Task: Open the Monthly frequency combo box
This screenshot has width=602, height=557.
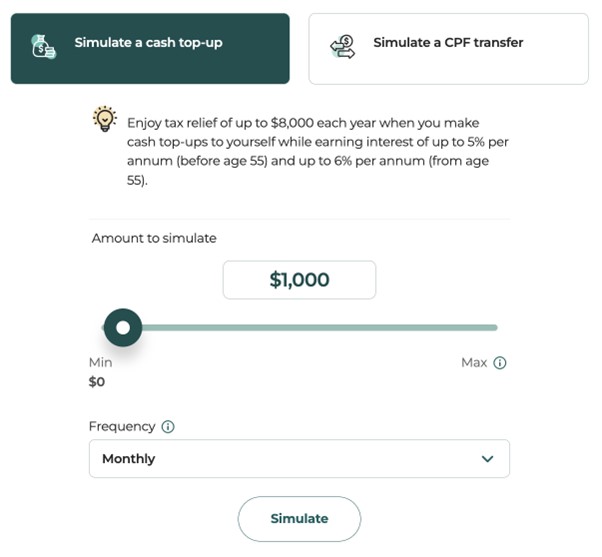Action: point(298,459)
